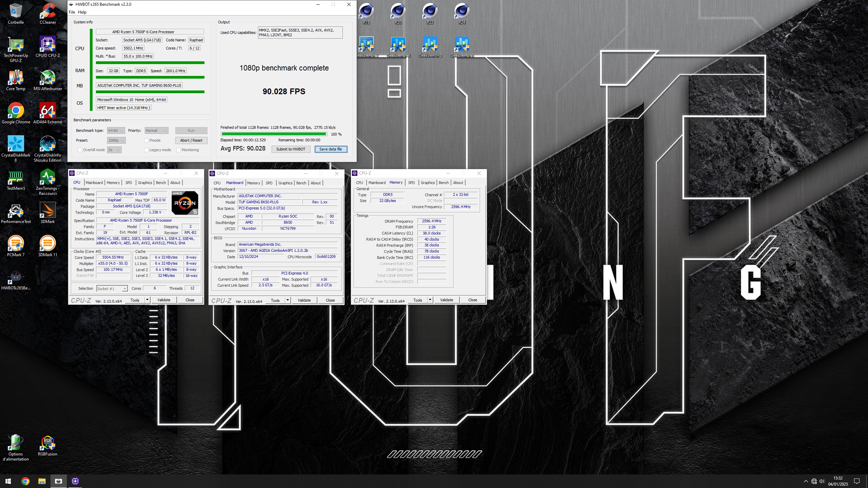
Task: Launch Cinebench R20 shortcut
Action: pyautogui.click(x=398, y=14)
